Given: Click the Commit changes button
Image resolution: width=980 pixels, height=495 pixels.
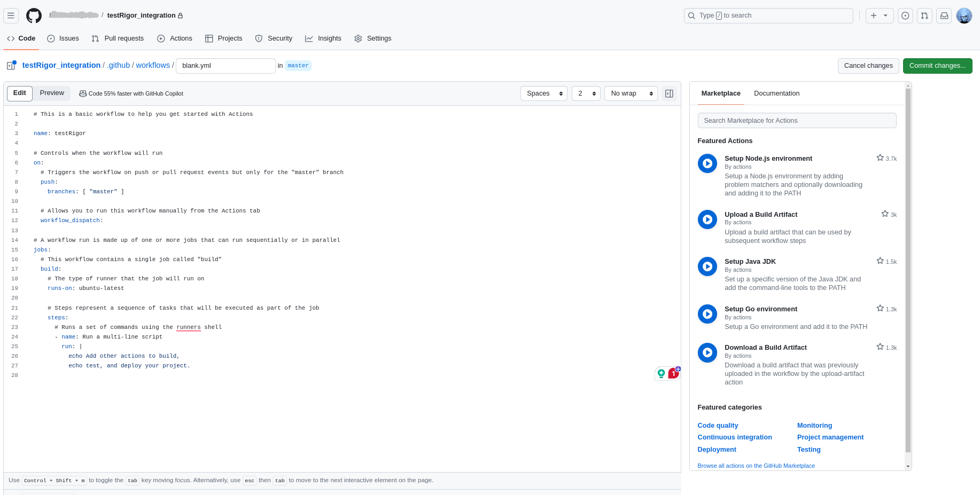Looking at the screenshot, I should pos(937,66).
